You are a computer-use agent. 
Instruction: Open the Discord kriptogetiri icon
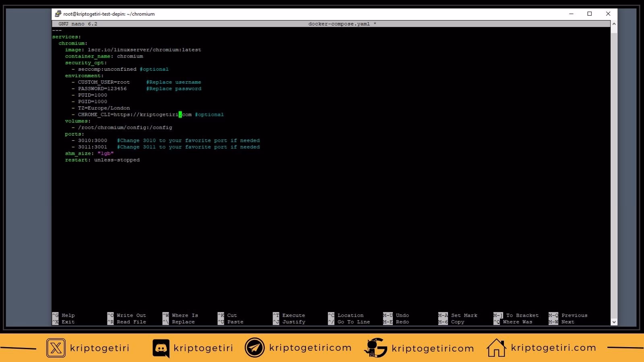click(161, 348)
